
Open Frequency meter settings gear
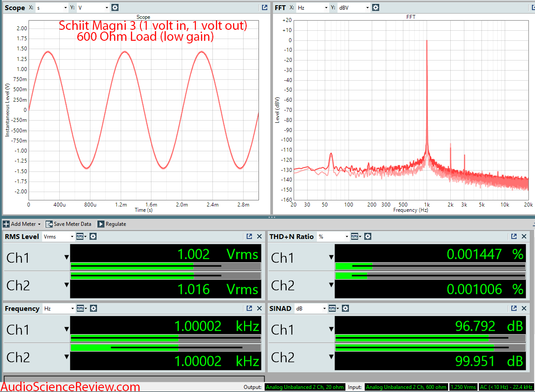tap(93, 308)
